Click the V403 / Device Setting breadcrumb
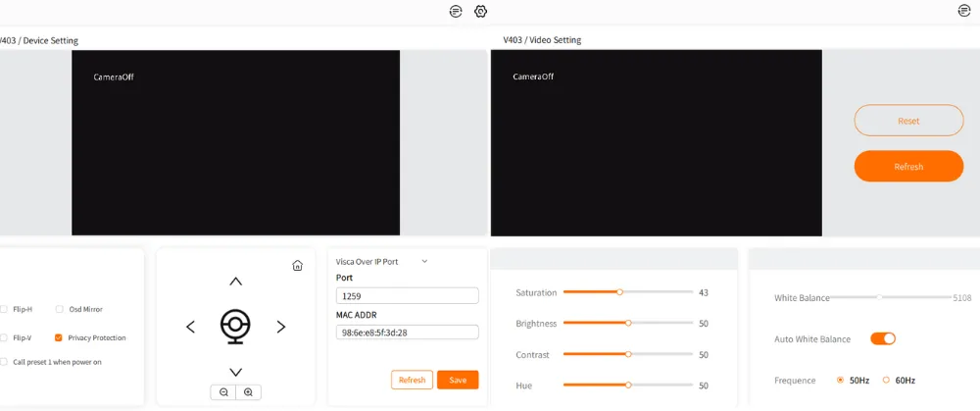The image size is (980, 411). coord(39,40)
